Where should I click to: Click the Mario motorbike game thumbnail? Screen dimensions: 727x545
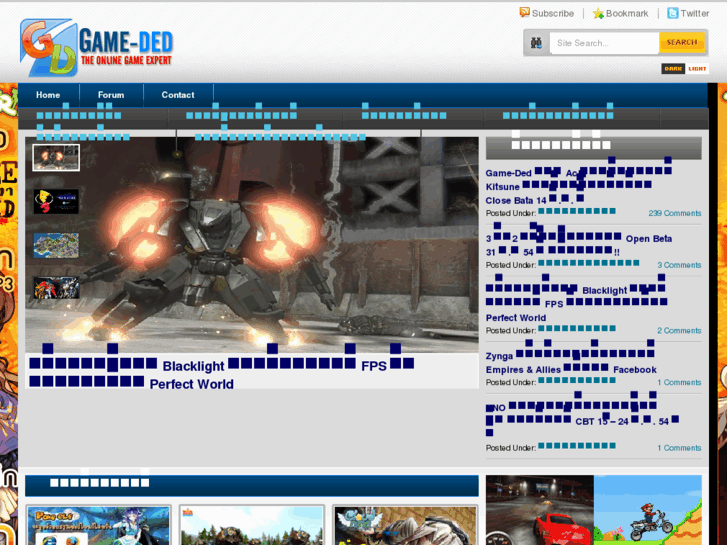click(648, 510)
